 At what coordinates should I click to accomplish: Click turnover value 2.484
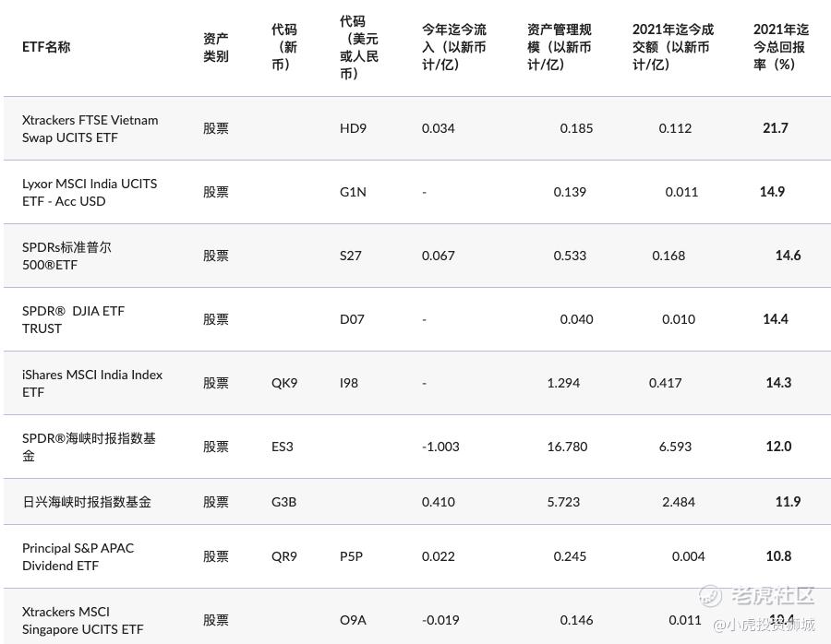[x=679, y=502]
